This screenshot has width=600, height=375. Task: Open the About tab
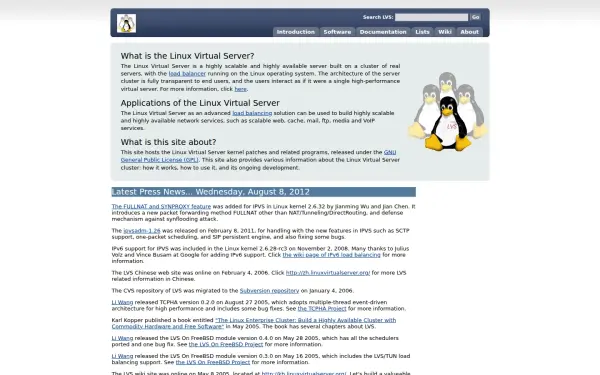(x=469, y=32)
